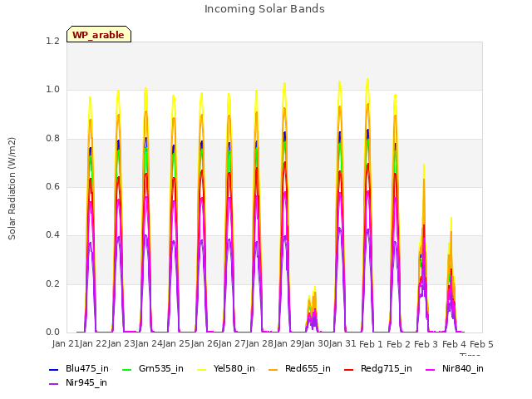This screenshot has width=532, height=399.
Task: Click the yellow Yel580_in legend swatch
Action: point(201,369)
